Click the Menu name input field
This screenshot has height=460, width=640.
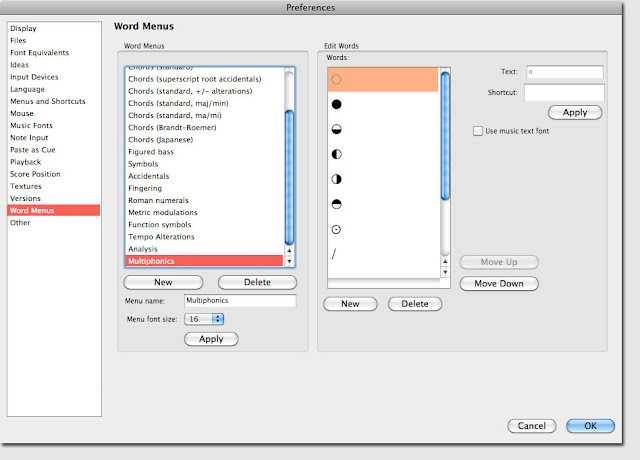pyautogui.click(x=240, y=300)
